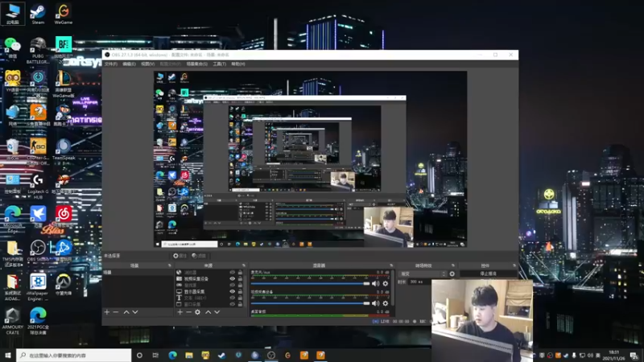Lock the 视频采集设备 source
The width and height of the screenshot is (644, 362).
tap(240, 278)
